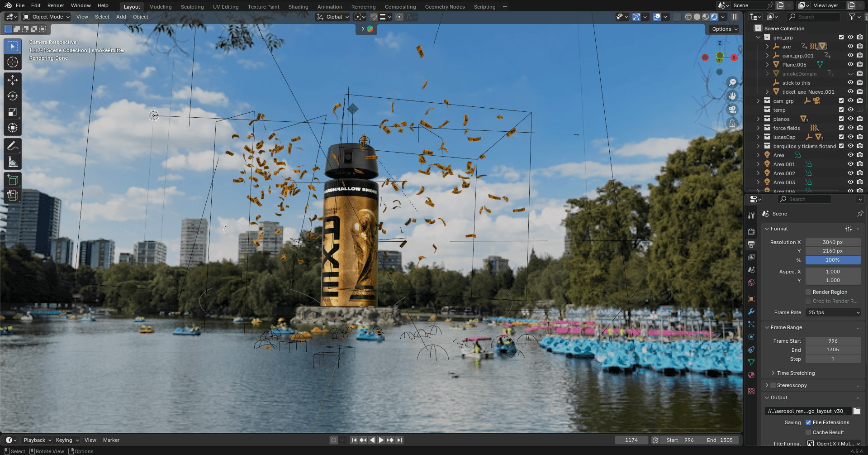
Task: Uncheck force fields collection checkbox
Action: pos(841,128)
